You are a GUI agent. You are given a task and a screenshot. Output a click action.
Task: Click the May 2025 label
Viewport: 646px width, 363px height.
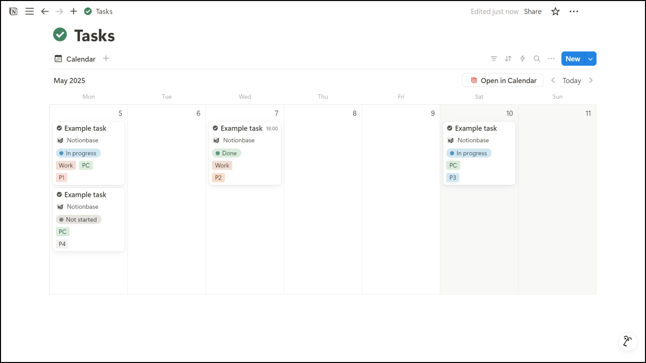(x=69, y=80)
